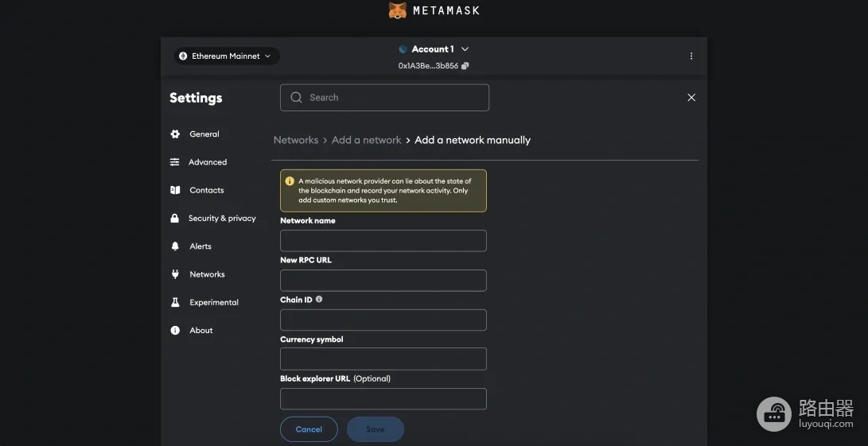Image resolution: width=868 pixels, height=446 pixels.
Task: Click the warning info icon in banner
Action: [290, 181]
